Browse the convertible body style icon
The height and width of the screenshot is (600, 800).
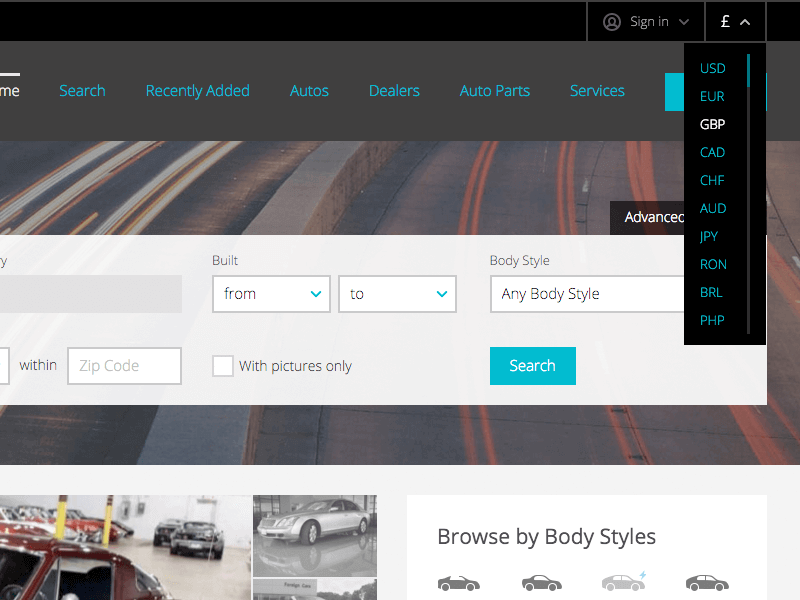pos(459,583)
